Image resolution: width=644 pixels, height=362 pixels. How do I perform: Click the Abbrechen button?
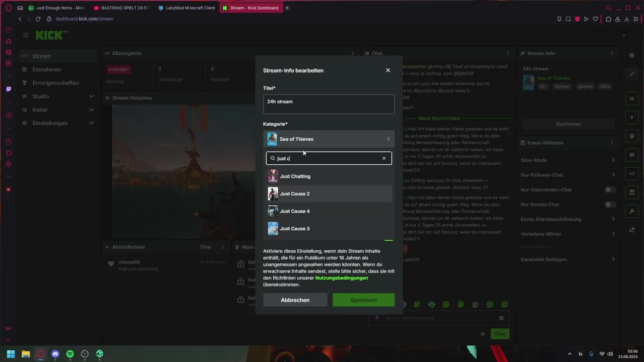(295, 300)
